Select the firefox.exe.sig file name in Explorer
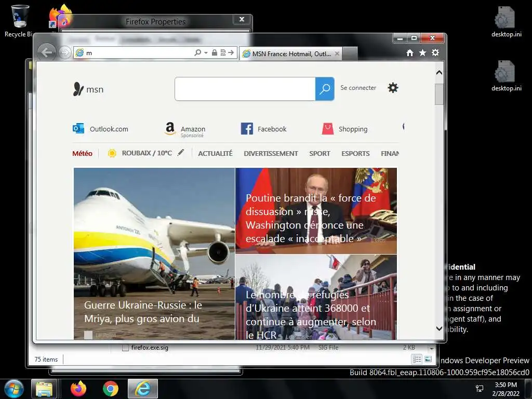Image resolution: width=532 pixels, height=399 pixels. click(x=150, y=348)
